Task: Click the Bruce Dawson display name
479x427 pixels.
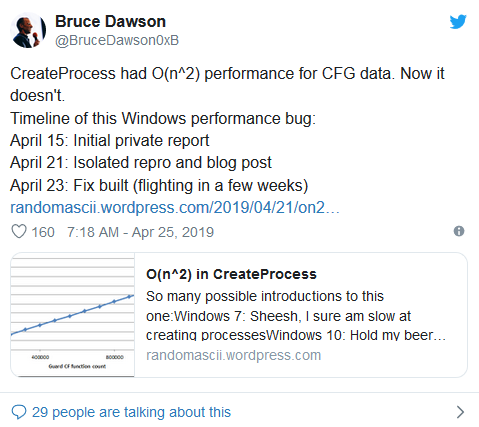Action: pos(110,22)
